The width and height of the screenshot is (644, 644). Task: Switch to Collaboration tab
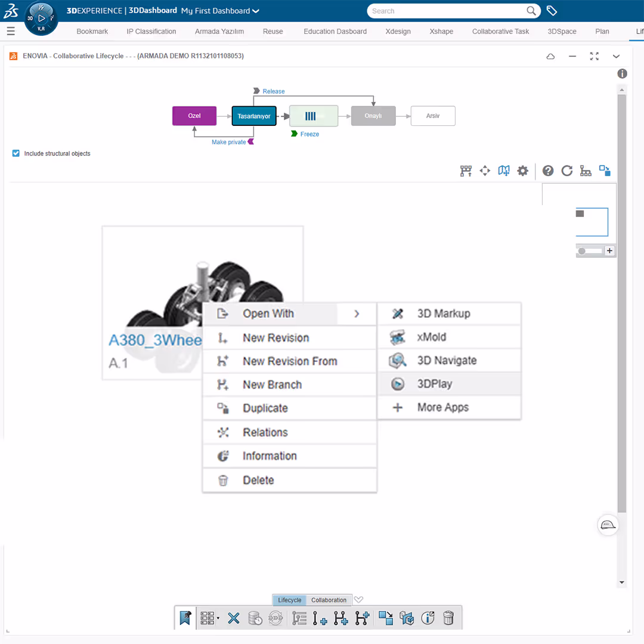click(329, 600)
